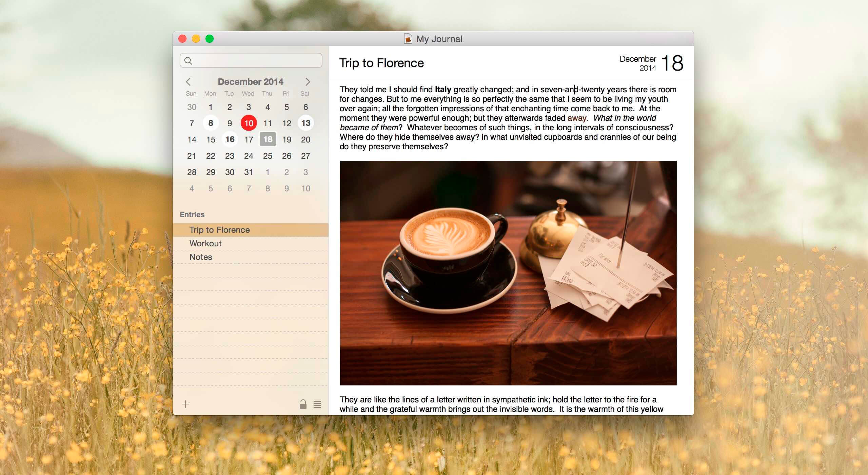
Task: Select today's date, December 10
Action: 249,123
